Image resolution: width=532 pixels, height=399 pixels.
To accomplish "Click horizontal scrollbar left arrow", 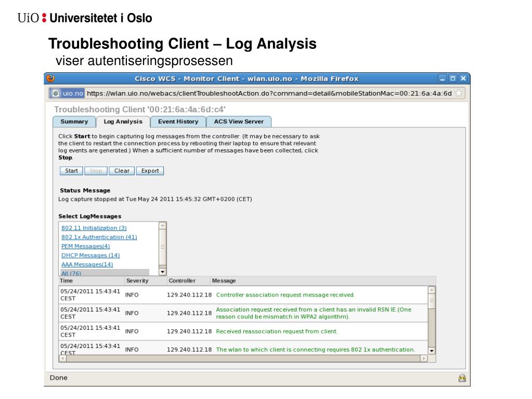I will pos(63,358).
